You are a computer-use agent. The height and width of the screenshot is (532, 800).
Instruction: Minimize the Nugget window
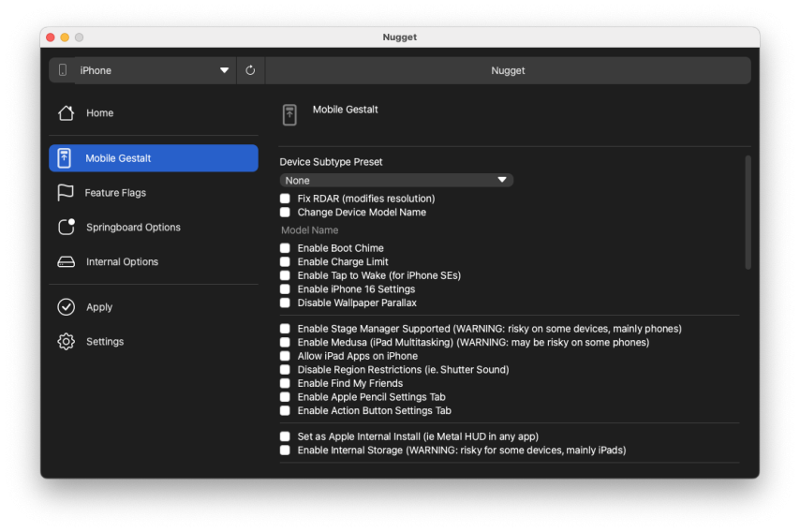[x=65, y=37]
